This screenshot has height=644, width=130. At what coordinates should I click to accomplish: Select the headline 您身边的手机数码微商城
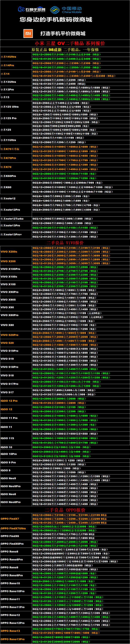coord(56,20)
